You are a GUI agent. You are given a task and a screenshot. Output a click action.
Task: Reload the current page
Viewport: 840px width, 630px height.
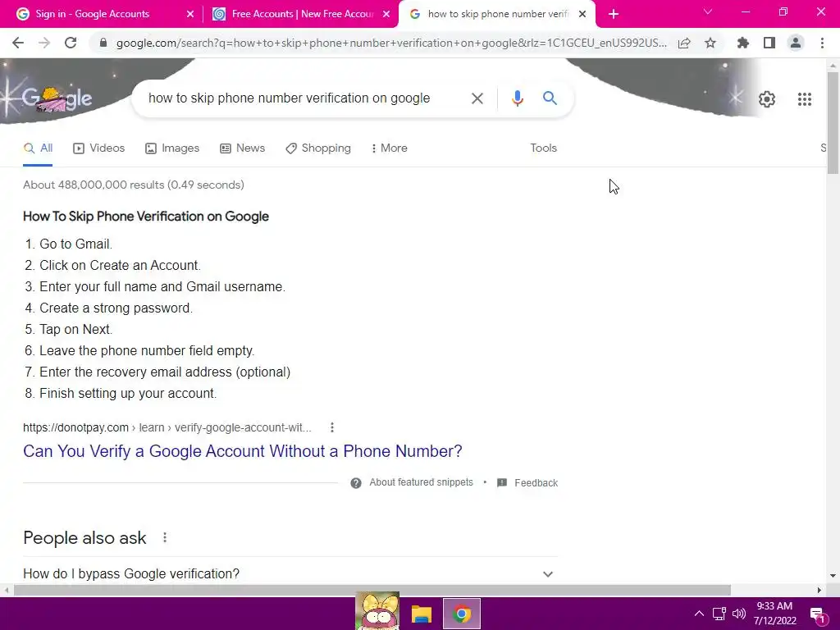coord(71,43)
